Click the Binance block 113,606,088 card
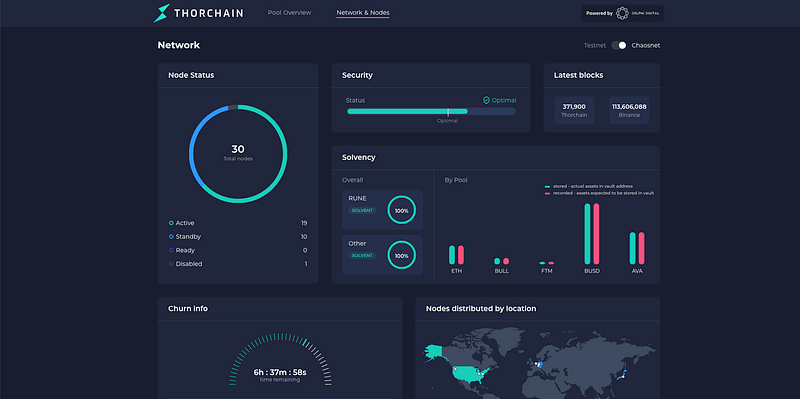 coord(629,110)
